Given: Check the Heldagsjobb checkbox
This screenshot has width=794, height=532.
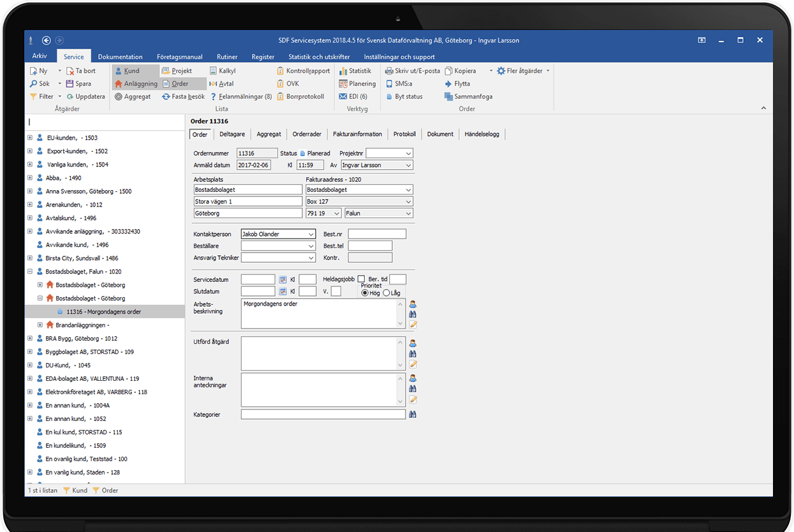Looking at the screenshot, I should pyautogui.click(x=362, y=279).
